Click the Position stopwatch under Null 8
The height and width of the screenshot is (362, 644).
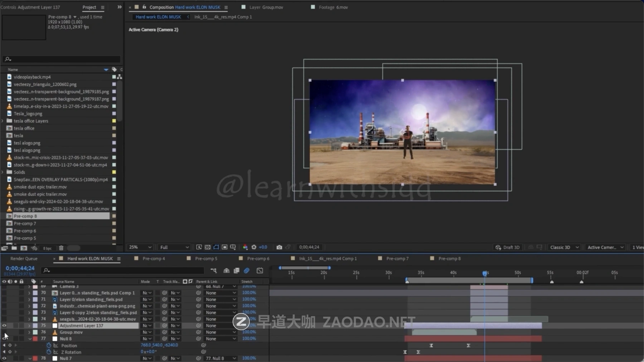[x=49, y=346]
